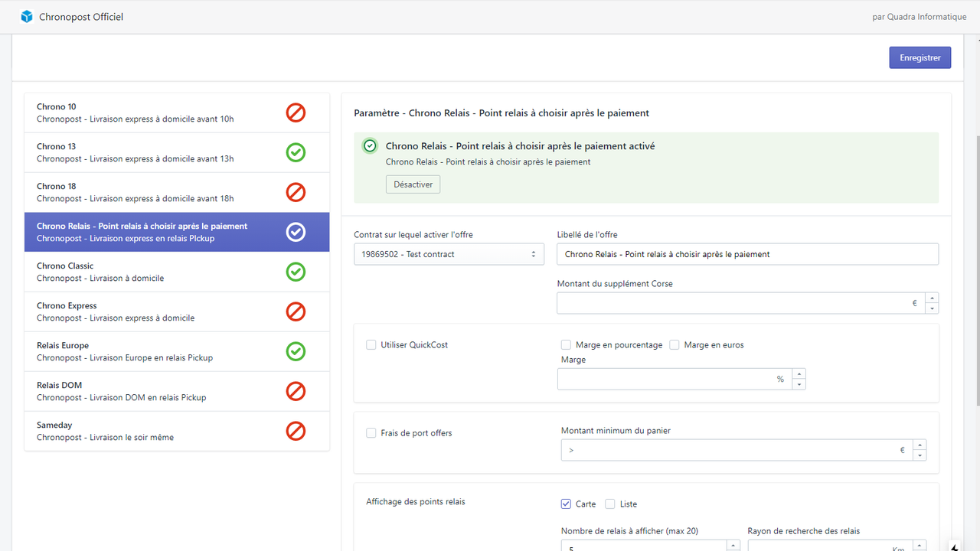Check Marge en pourcentage option
This screenshot has width=980, height=551.
[566, 345]
